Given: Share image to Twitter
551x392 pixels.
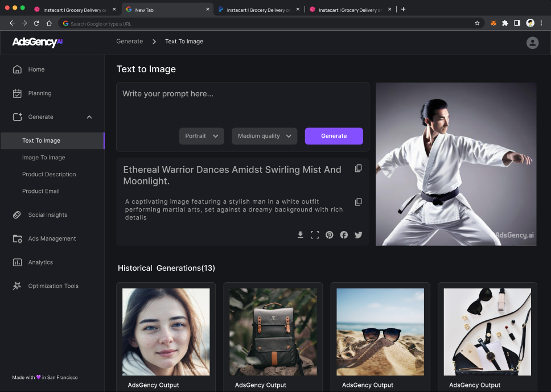Looking at the screenshot, I should point(359,235).
